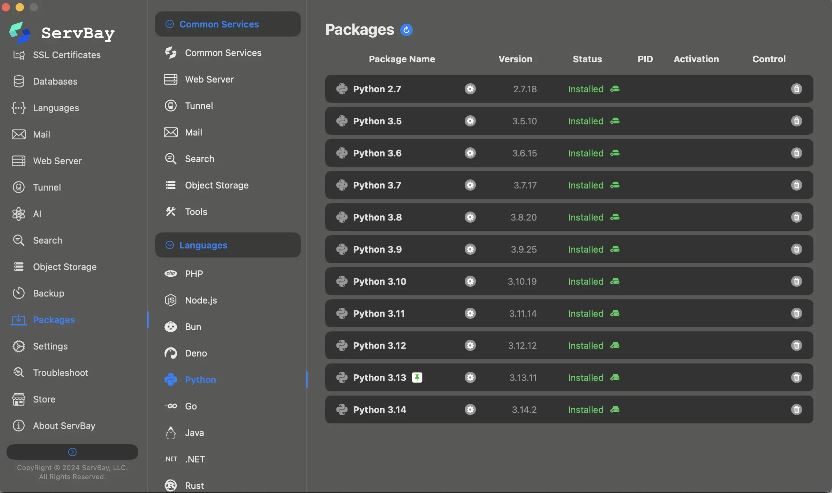This screenshot has width=832, height=493.
Task: Click the green status icon for Python 3.8
Action: (x=615, y=217)
